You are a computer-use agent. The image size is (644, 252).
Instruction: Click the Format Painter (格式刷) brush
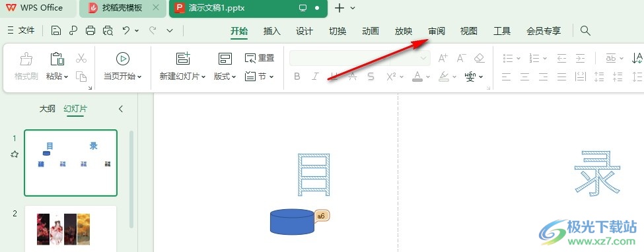[26, 59]
